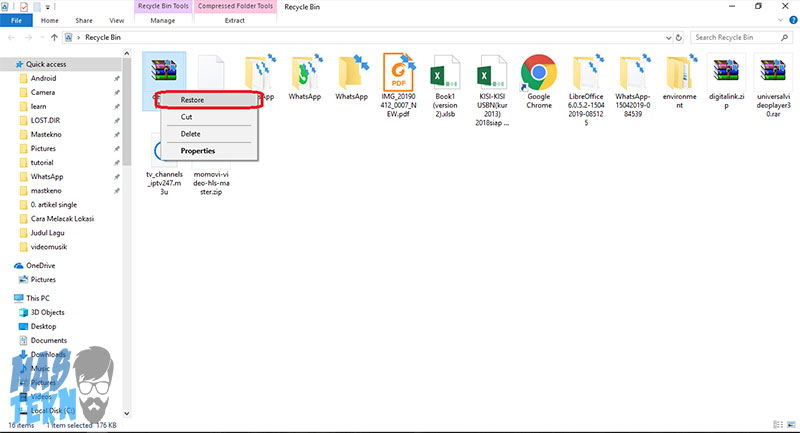The image size is (800, 433).
Task: Open Mastekno folder in Quick access
Action: (49, 134)
